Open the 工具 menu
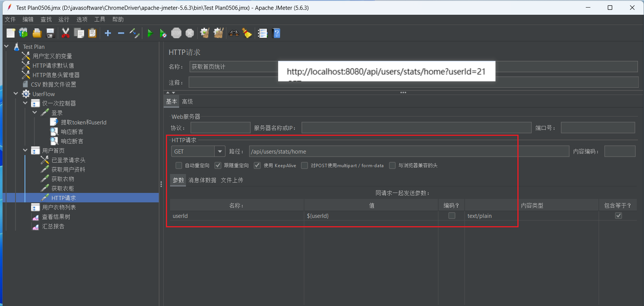Viewport: 644px width, 306px height. tap(100, 19)
